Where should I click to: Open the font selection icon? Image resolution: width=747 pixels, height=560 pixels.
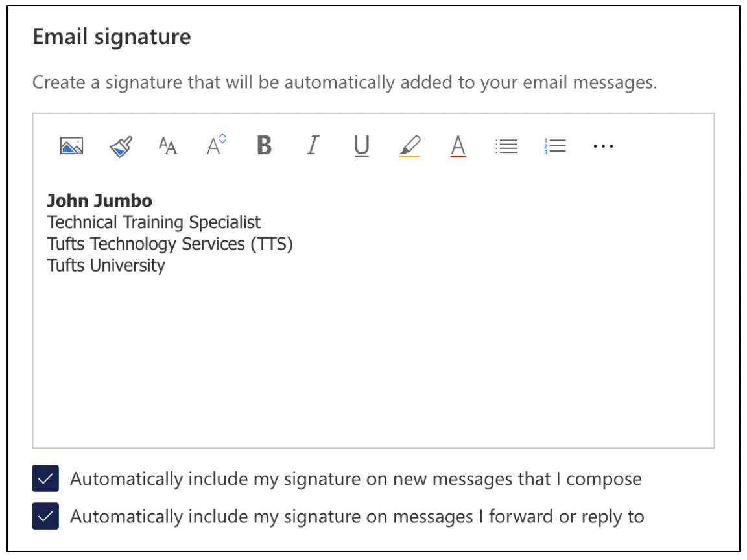tap(168, 146)
